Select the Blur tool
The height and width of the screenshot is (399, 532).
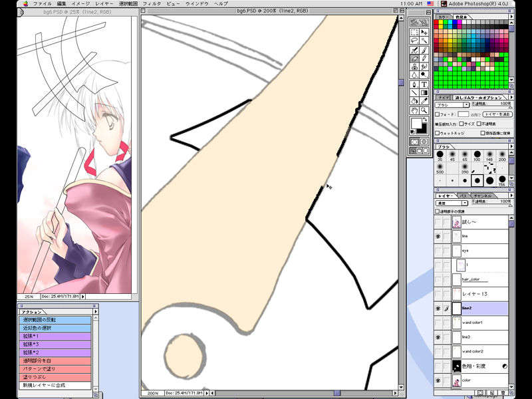point(414,74)
